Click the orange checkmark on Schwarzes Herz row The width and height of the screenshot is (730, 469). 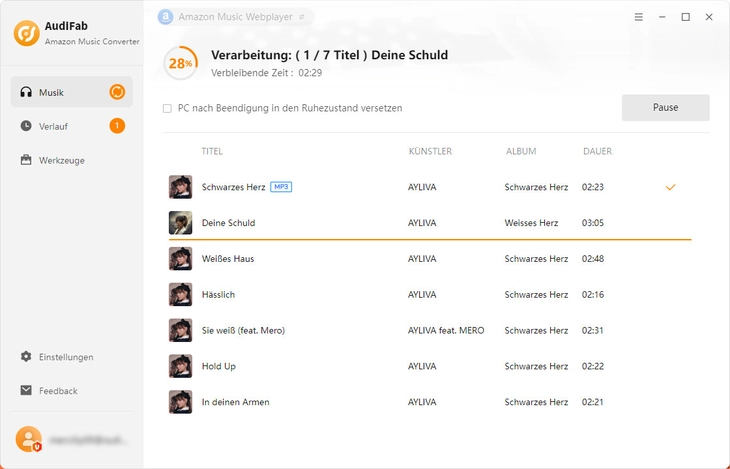[670, 187]
